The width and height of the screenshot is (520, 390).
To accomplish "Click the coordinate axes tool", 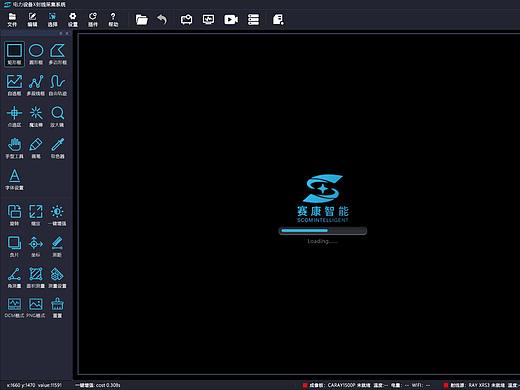I will coord(36,246).
